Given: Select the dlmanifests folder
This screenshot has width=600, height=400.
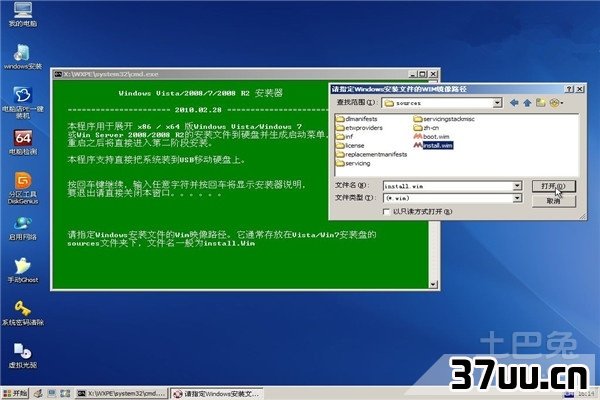Looking at the screenshot, I should pyautogui.click(x=357, y=119).
